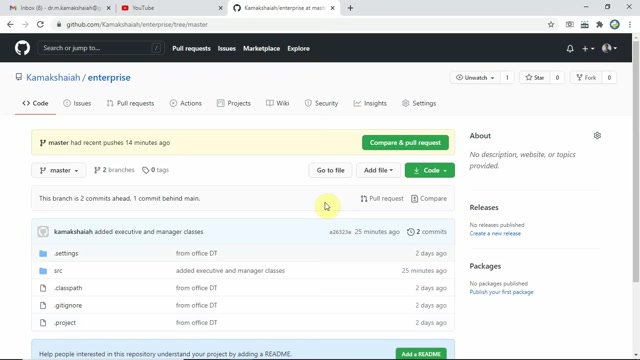This screenshot has width=640, height=360.
Task: View the 2 commits history
Action: pyautogui.click(x=427, y=231)
